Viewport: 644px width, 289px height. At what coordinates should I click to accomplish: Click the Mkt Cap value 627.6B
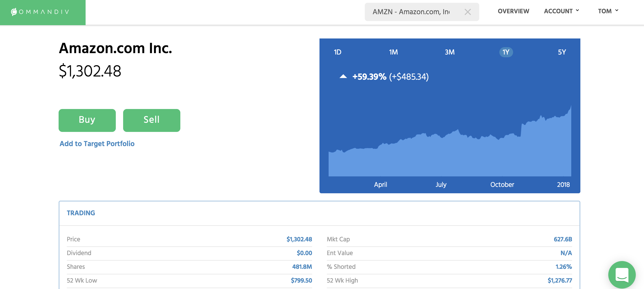(x=563, y=239)
